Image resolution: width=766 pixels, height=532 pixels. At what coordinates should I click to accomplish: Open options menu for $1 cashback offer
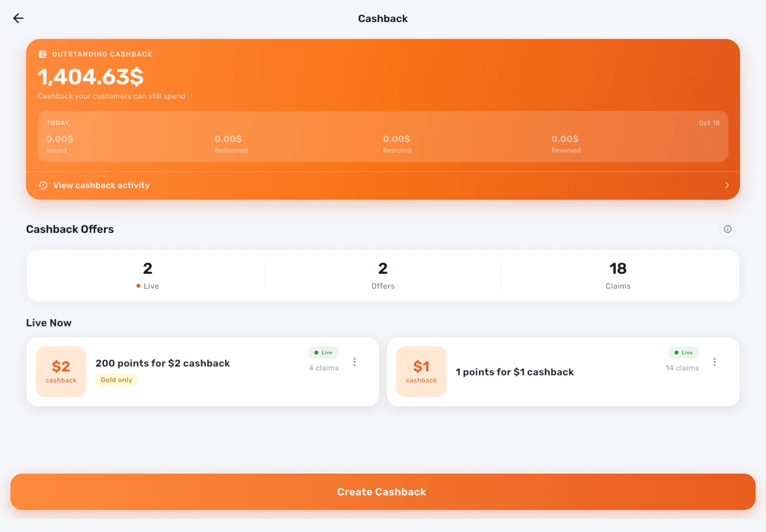click(x=715, y=362)
